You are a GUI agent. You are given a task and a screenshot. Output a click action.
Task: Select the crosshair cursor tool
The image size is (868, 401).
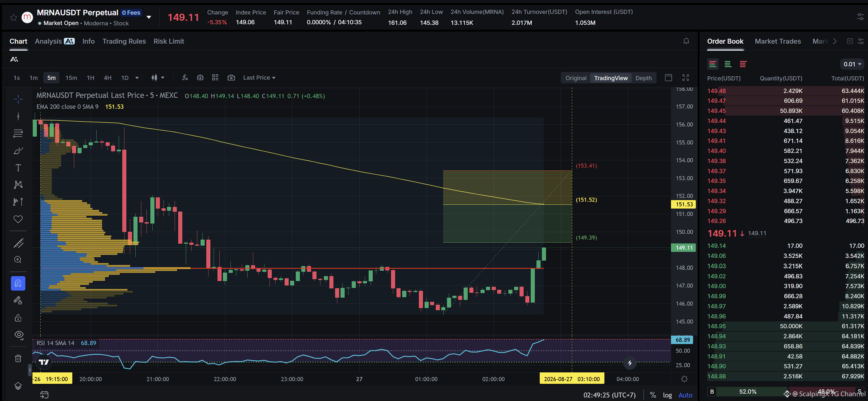pyautogui.click(x=18, y=99)
